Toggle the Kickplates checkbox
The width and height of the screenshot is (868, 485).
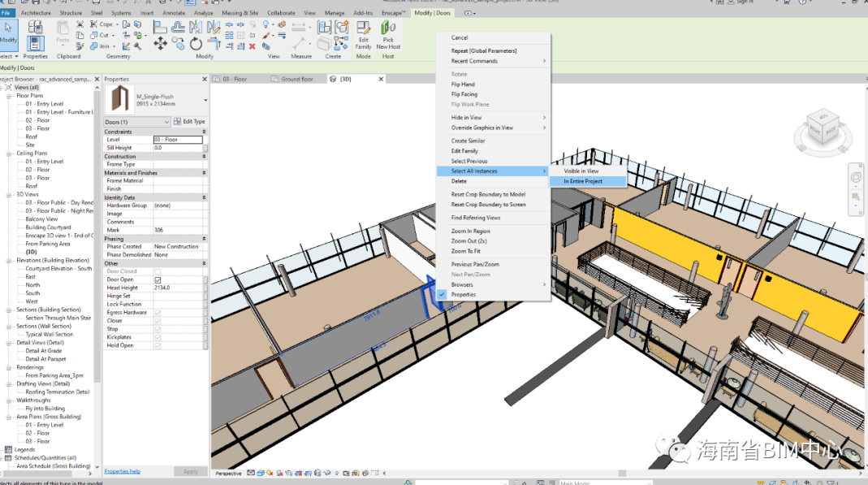[158, 337]
